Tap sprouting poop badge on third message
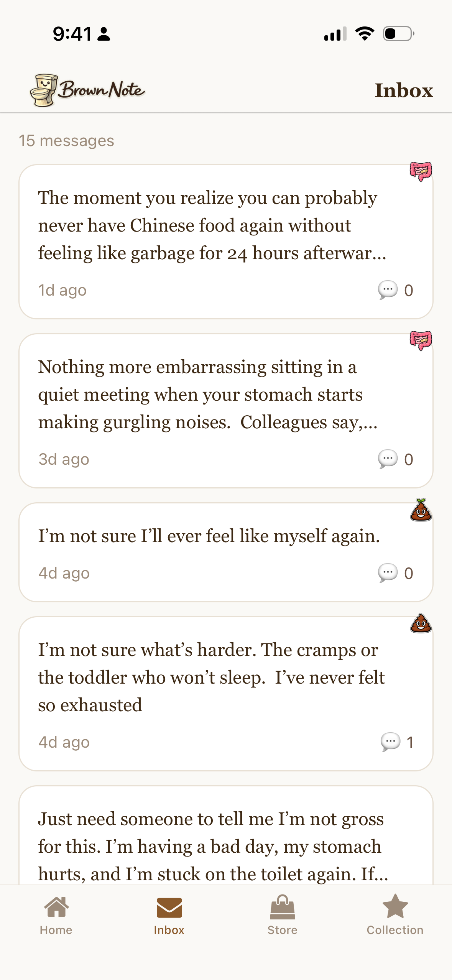Image resolution: width=452 pixels, height=980 pixels. [421, 510]
